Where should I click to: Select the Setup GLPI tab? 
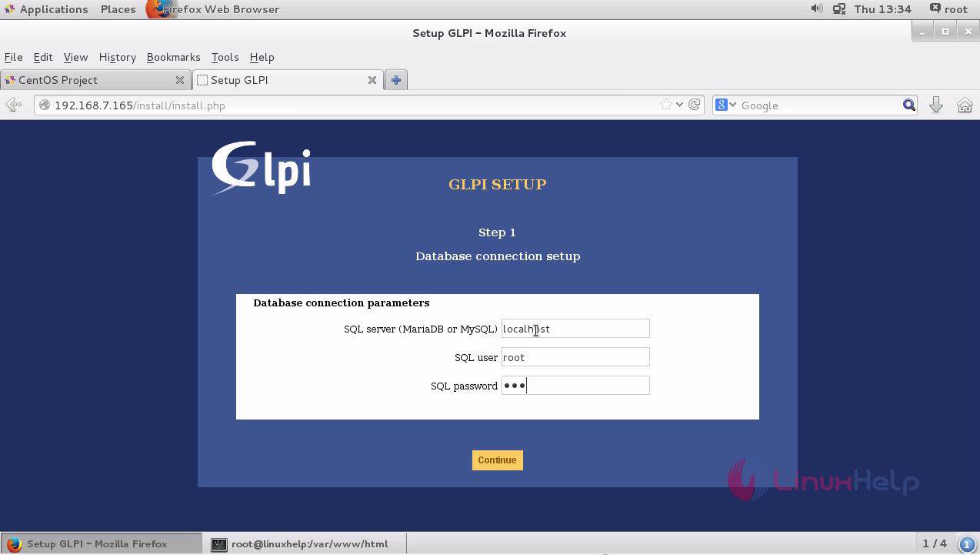[x=288, y=80]
